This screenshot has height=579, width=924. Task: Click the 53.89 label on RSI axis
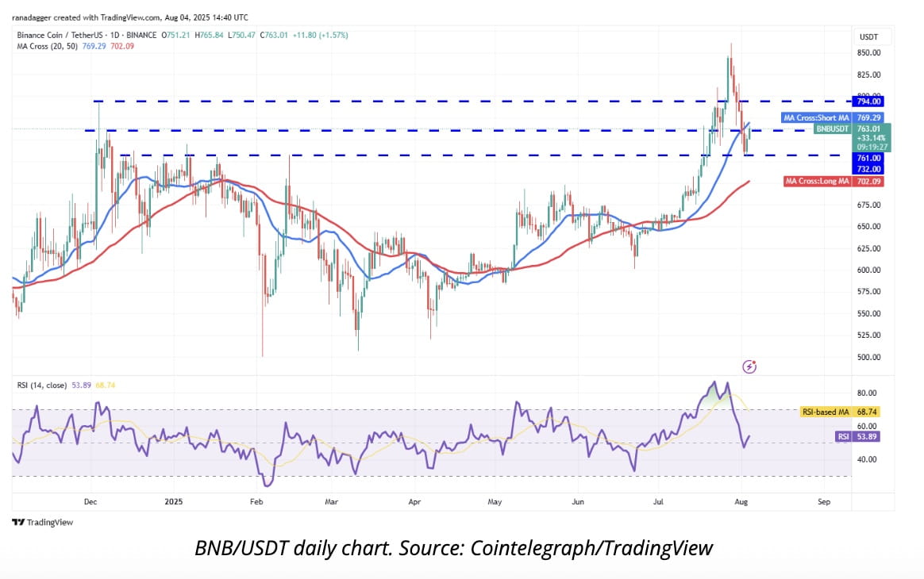867,436
